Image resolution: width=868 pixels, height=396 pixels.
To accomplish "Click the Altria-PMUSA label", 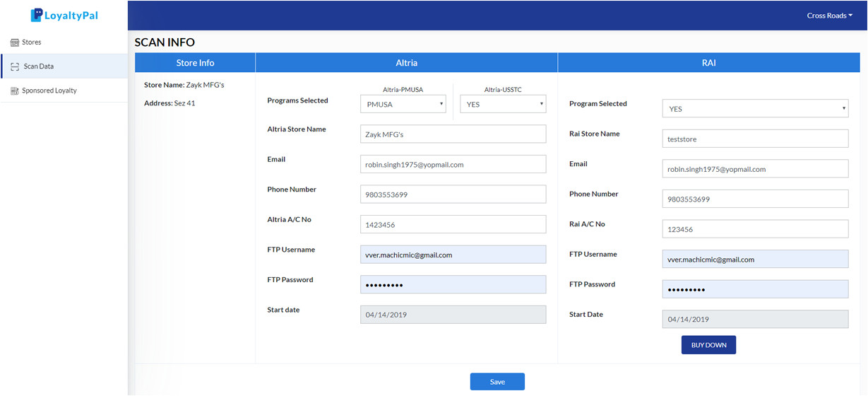I will [403, 90].
